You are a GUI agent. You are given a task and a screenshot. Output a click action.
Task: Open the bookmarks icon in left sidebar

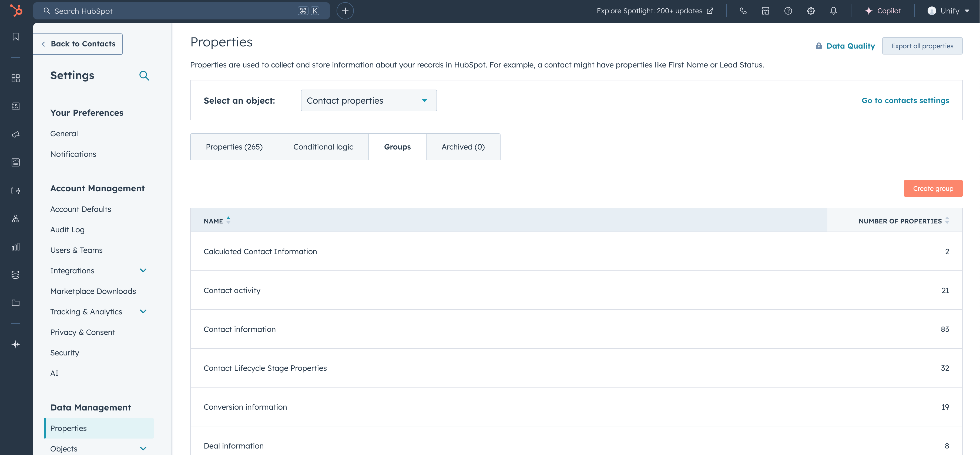pyautogui.click(x=16, y=37)
